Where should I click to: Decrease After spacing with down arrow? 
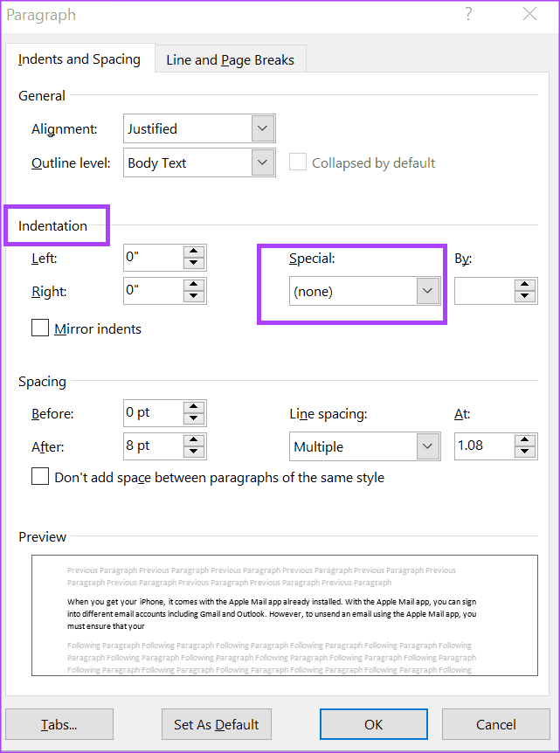point(194,452)
